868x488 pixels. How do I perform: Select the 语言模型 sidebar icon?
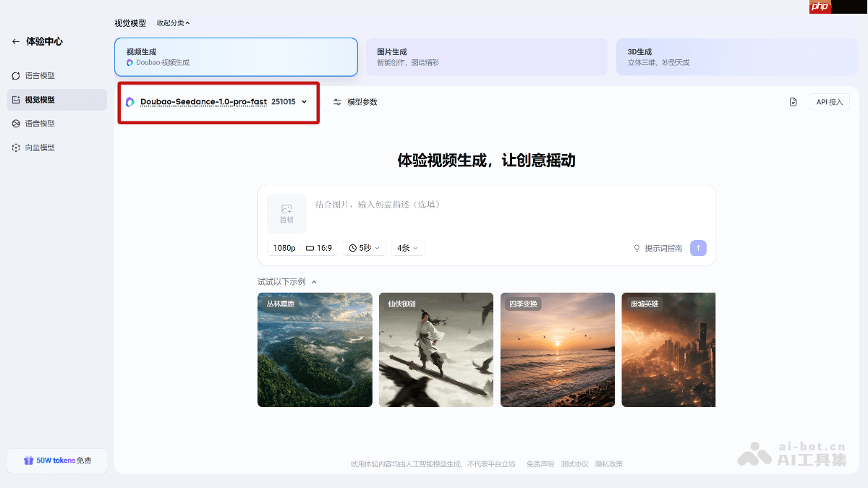(15, 75)
